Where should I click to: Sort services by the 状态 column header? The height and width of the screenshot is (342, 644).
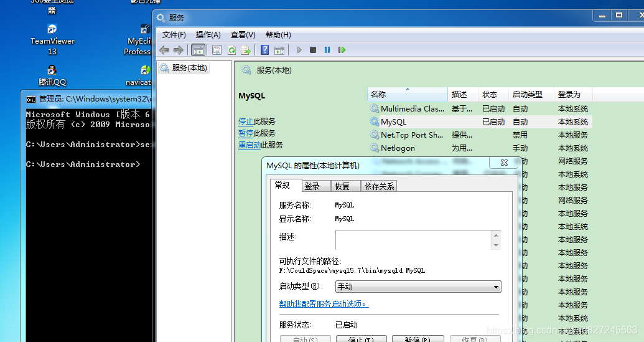(493, 94)
